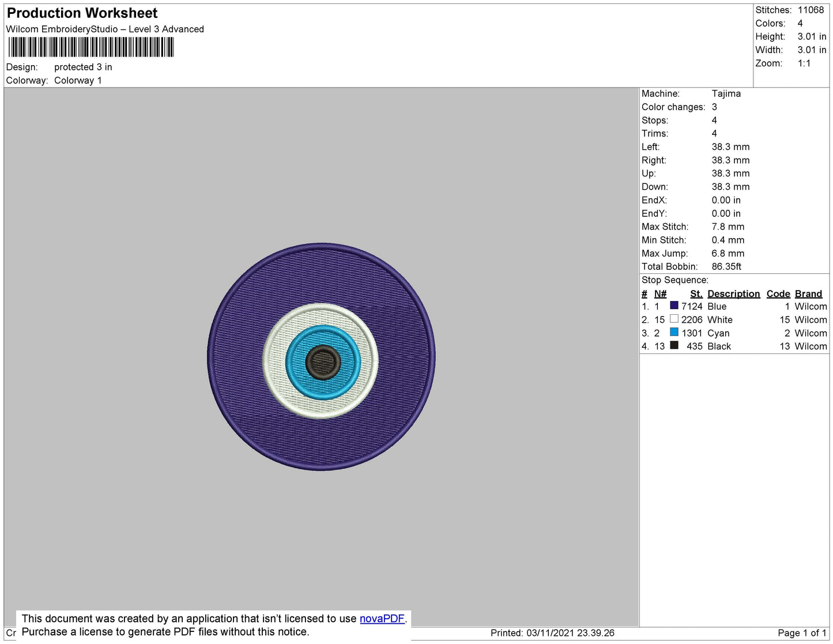Click the 'St.' column header
Image resolution: width=833 pixels, height=644 pixels.
pyautogui.click(x=696, y=293)
